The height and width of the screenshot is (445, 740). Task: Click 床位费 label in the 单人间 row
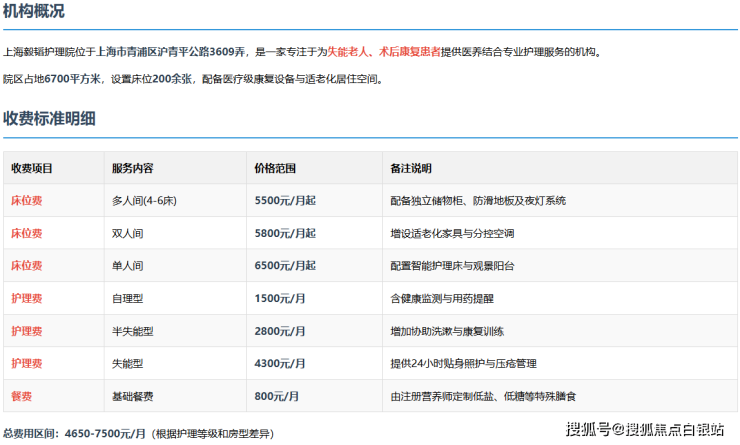pyautogui.click(x=26, y=266)
